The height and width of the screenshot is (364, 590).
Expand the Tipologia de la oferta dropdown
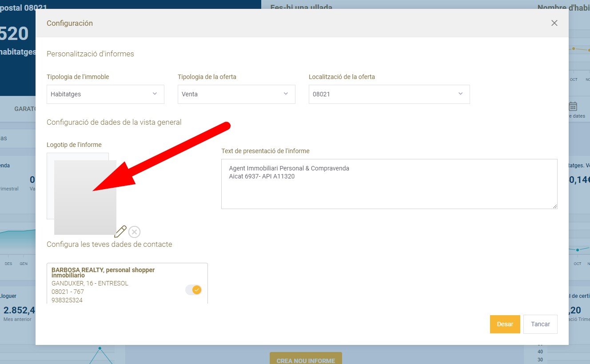[x=236, y=94]
